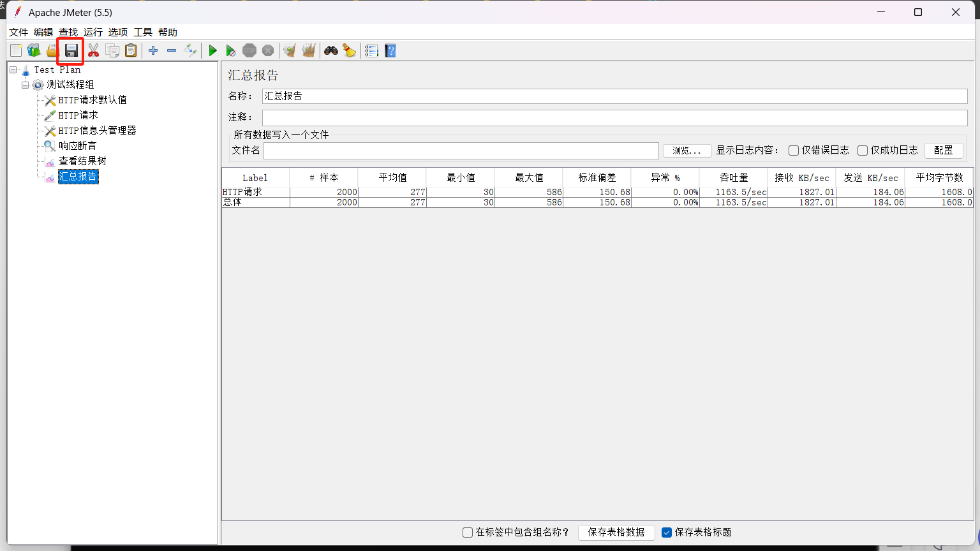Image resolution: width=980 pixels, height=551 pixels.
Task: Collapse the Test Plan tree node
Action: click(x=13, y=70)
